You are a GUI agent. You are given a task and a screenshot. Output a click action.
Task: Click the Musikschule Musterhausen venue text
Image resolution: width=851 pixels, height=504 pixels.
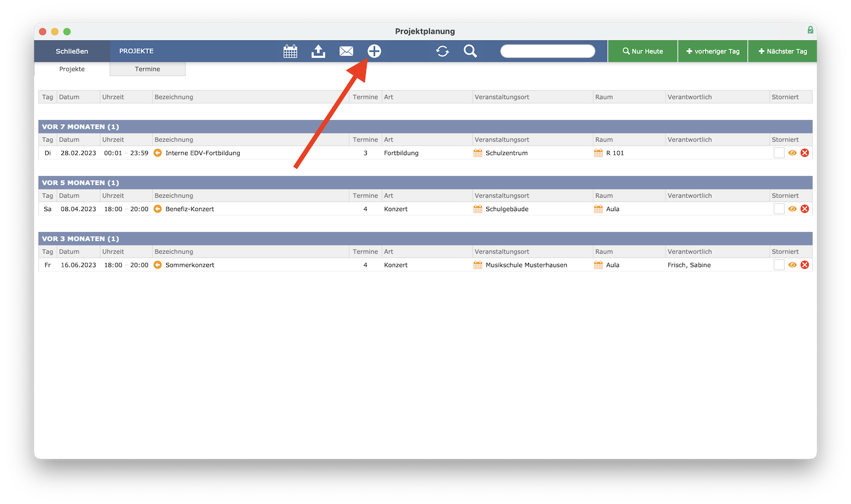[x=527, y=265]
